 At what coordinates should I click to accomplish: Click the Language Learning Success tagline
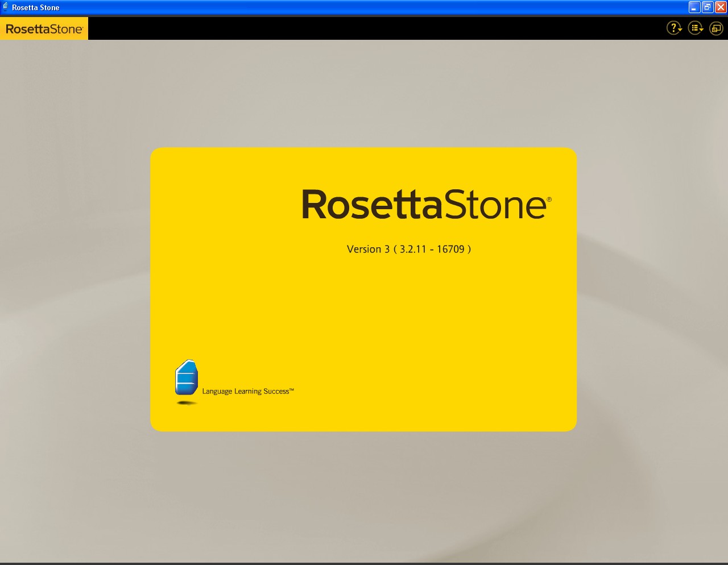[248, 391]
